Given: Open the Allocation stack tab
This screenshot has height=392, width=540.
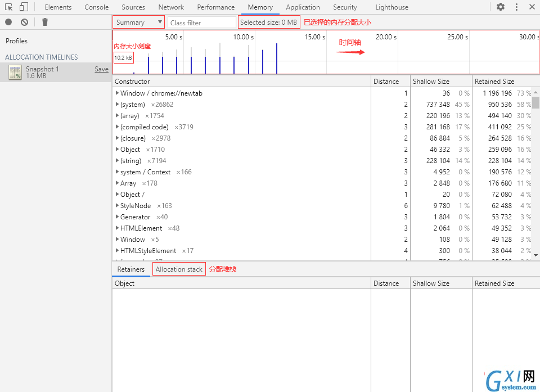Looking at the screenshot, I should coord(179,269).
